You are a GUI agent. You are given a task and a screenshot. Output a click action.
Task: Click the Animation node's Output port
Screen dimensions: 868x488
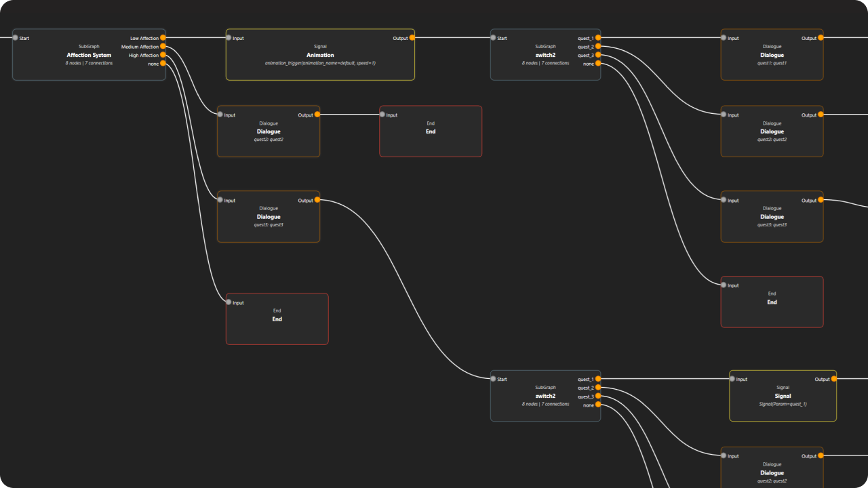tap(412, 38)
